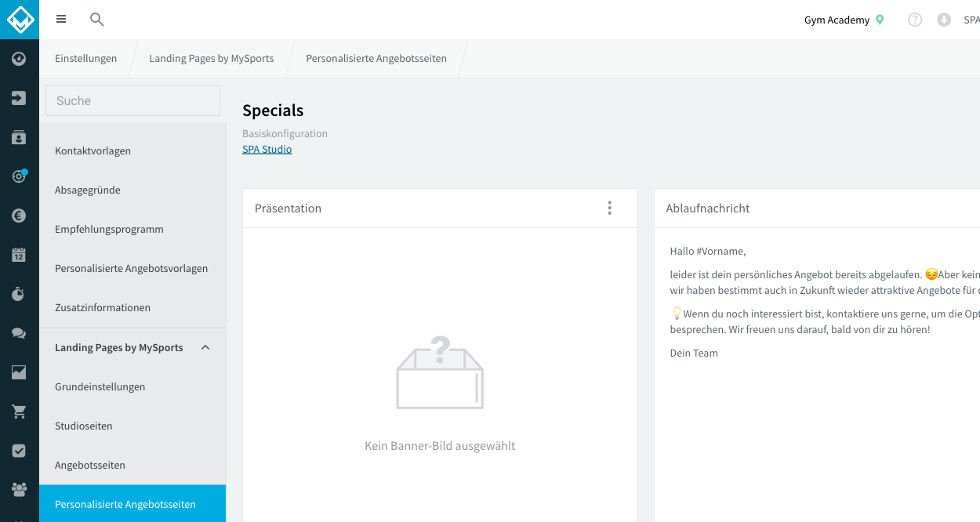Open Studioseiten under Landing Pages
The image size is (980, 522).
[x=132, y=426]
